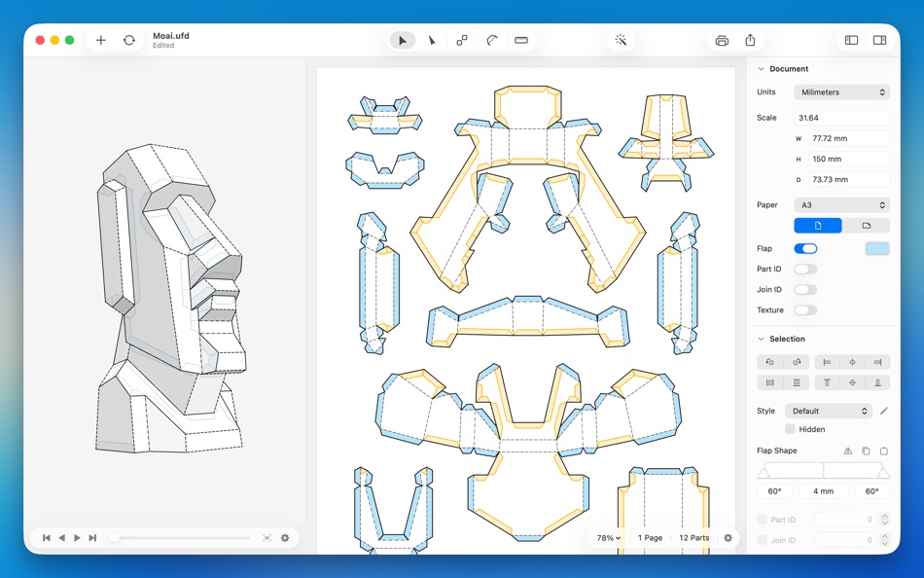Open 2D layout settings gear near 12 Parts

coord(728,538)
